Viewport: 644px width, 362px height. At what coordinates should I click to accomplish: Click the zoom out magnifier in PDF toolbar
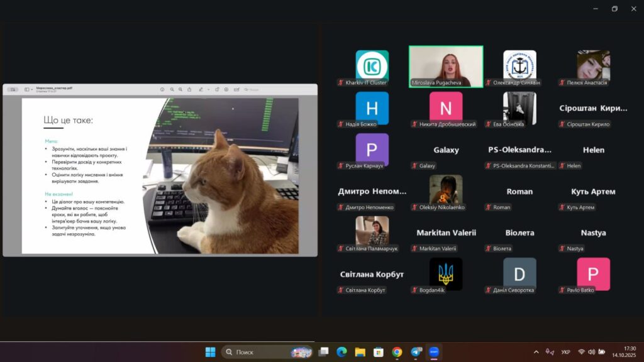172,90
